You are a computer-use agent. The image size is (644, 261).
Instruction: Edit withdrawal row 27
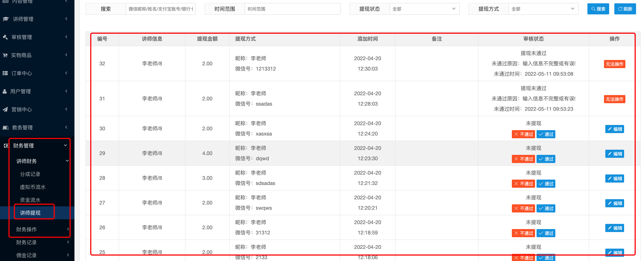615,203
